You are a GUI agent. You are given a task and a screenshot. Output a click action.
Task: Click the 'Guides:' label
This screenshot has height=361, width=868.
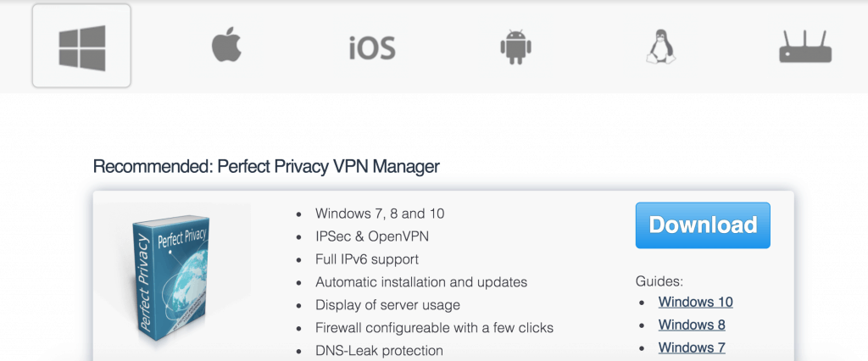click(x=659, y=281)
